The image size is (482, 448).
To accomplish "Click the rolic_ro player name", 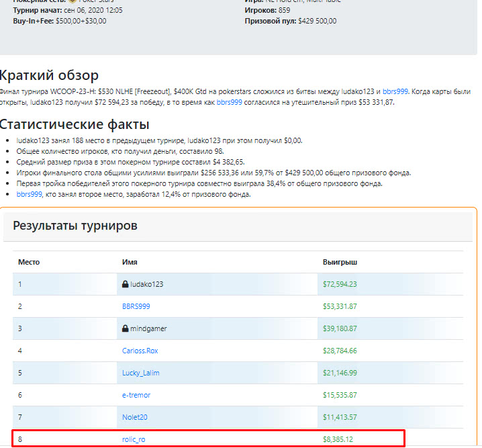I will tap(135, 439).
